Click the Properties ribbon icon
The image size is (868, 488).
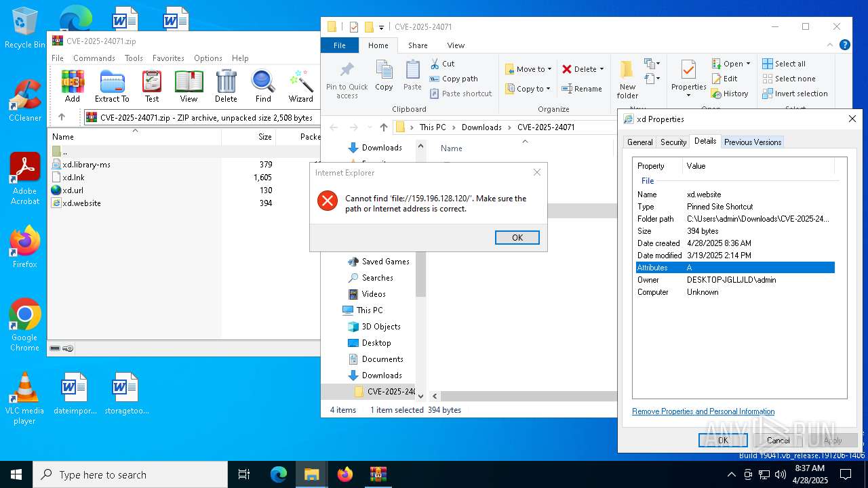(x=688, y=79)
